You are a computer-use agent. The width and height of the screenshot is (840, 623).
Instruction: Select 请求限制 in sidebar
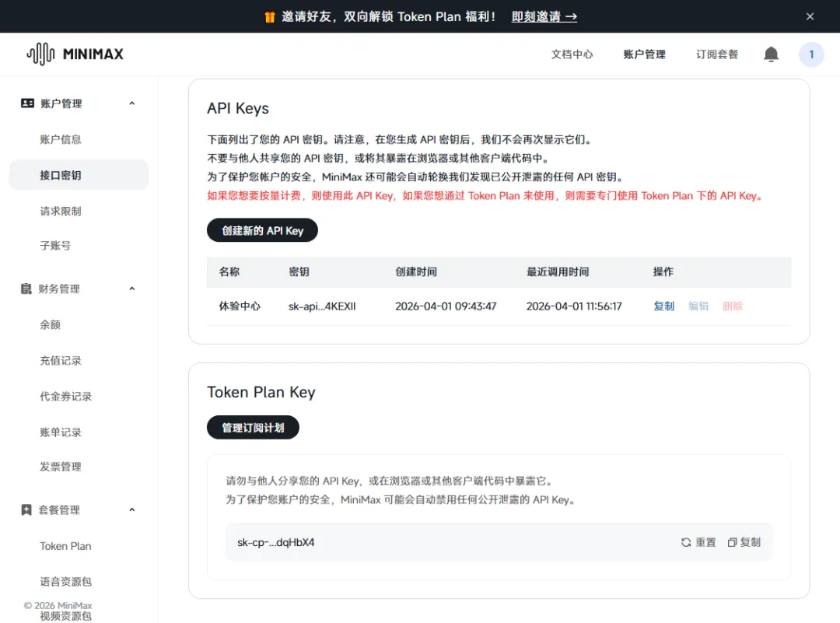(61, 211)
